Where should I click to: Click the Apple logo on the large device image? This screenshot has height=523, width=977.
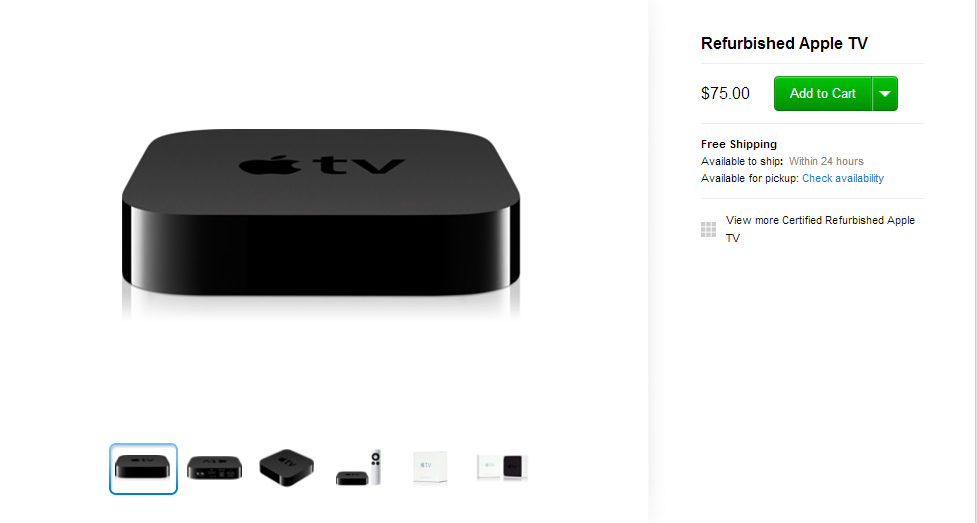[272, 165]
